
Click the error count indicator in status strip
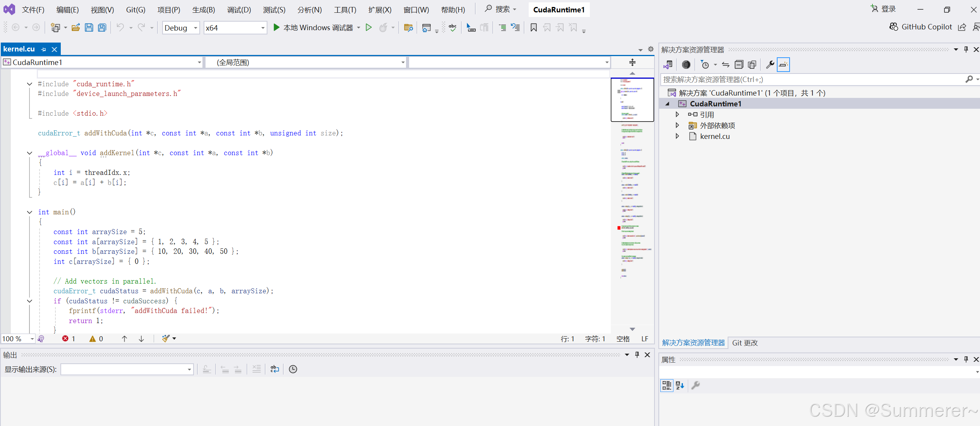(x=69, y=339)
